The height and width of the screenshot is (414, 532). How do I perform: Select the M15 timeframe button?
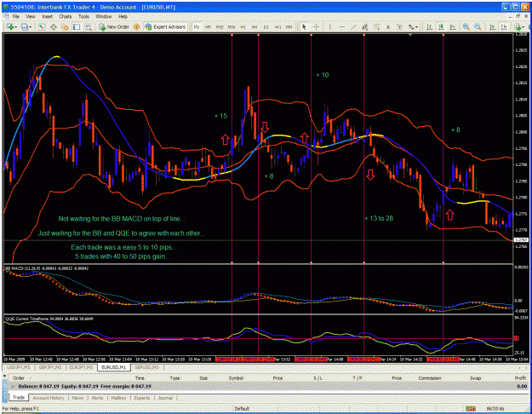click(x=220, y=26)
